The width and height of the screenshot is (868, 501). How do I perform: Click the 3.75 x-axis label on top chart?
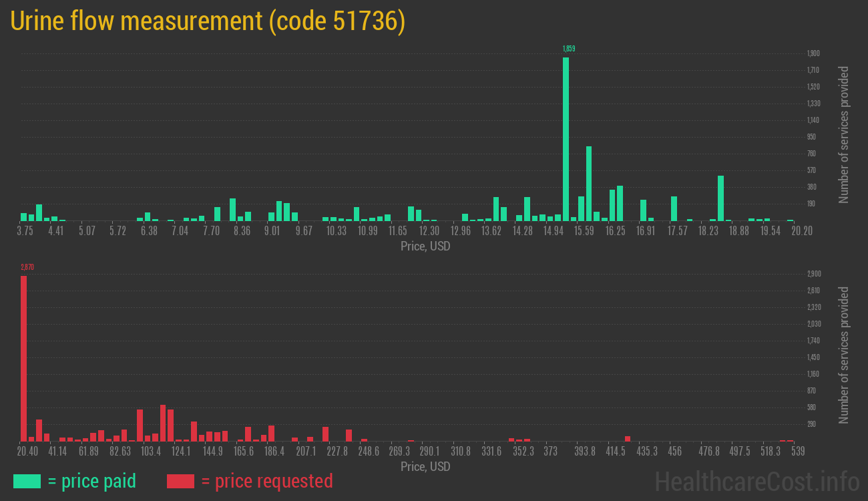tap(25, 231)
